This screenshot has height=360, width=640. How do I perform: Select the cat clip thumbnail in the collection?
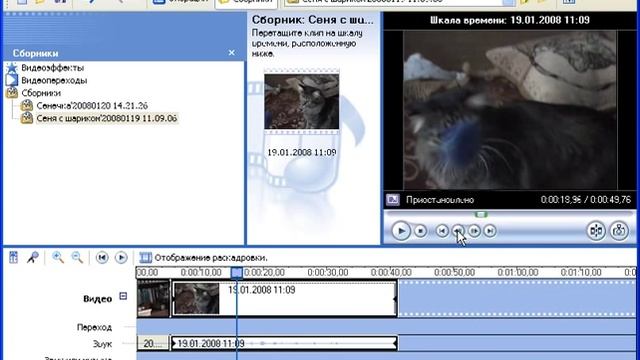tap(302, 101)
